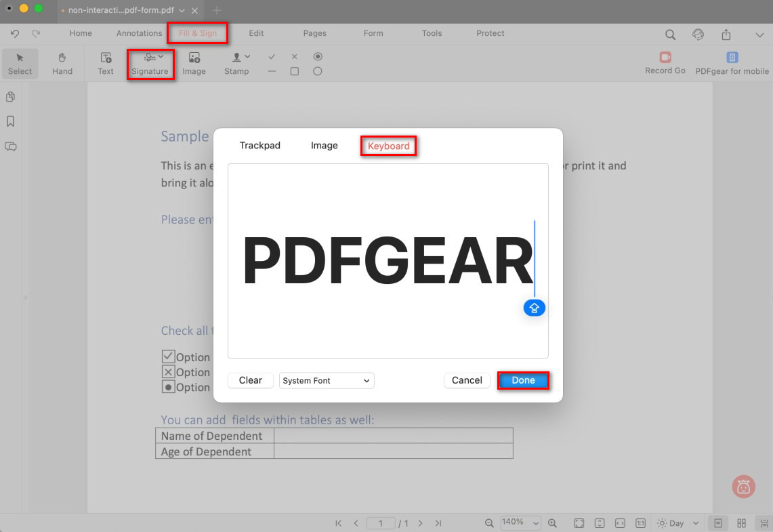Choose the Stamp tool
The height and width of the screenshot is (532, 773).
click(236, 64)
